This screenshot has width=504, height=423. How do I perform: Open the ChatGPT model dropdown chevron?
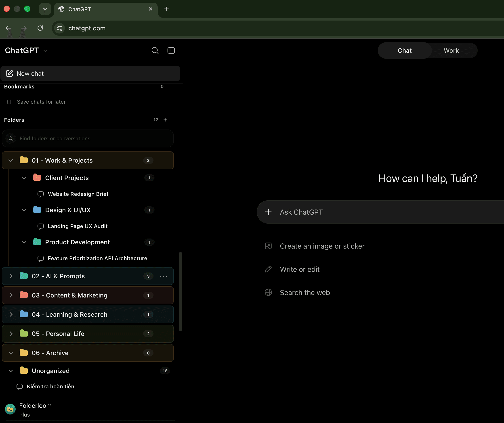(x=45, y=51)
